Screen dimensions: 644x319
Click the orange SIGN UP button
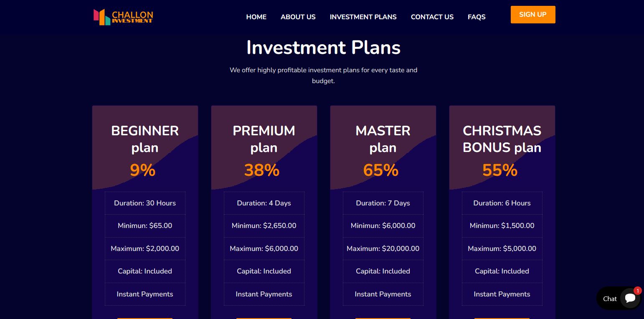coord(533,15)
